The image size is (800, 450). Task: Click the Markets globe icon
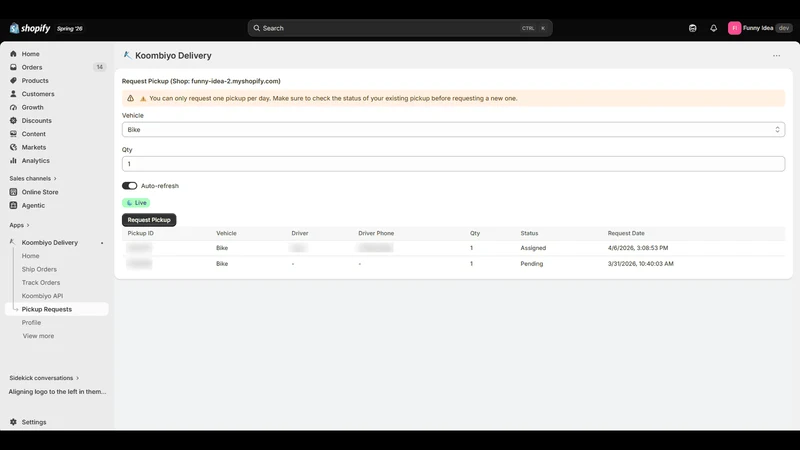pos(13,147)
